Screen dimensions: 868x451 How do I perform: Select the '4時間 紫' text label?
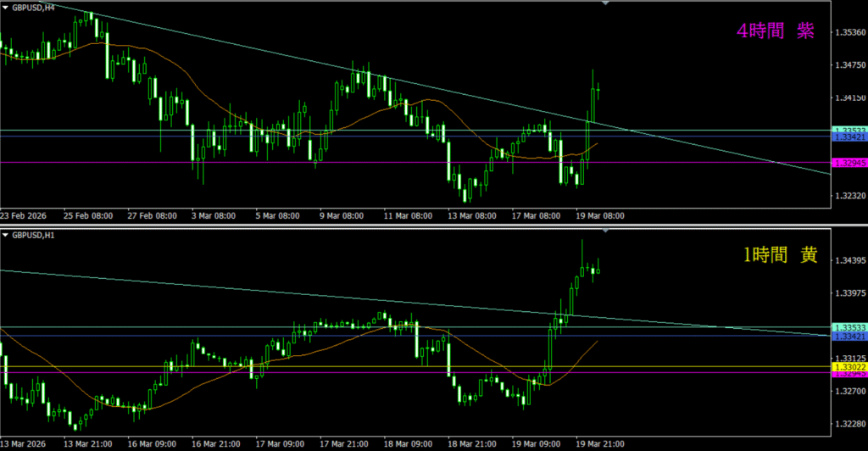(x=775, y=31)
